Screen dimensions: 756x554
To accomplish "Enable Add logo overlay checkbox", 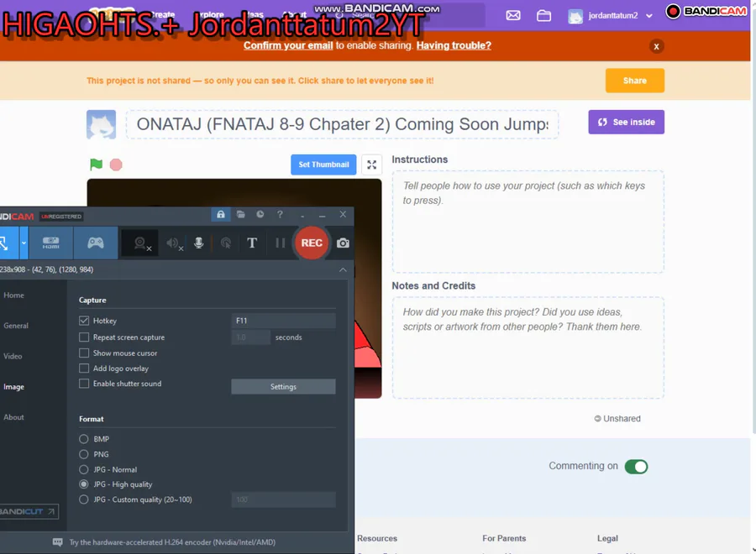I will point(84,368).
